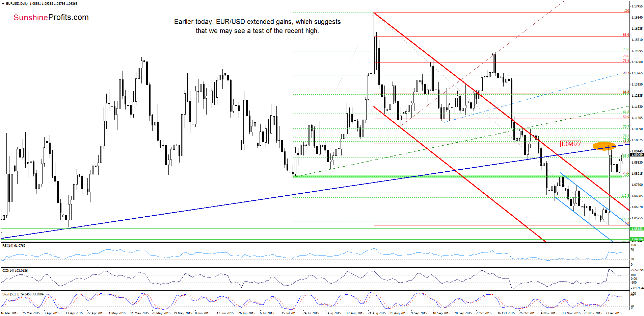
Task: Click the 15 Jul 2015 date label
Action: [290, 313]
